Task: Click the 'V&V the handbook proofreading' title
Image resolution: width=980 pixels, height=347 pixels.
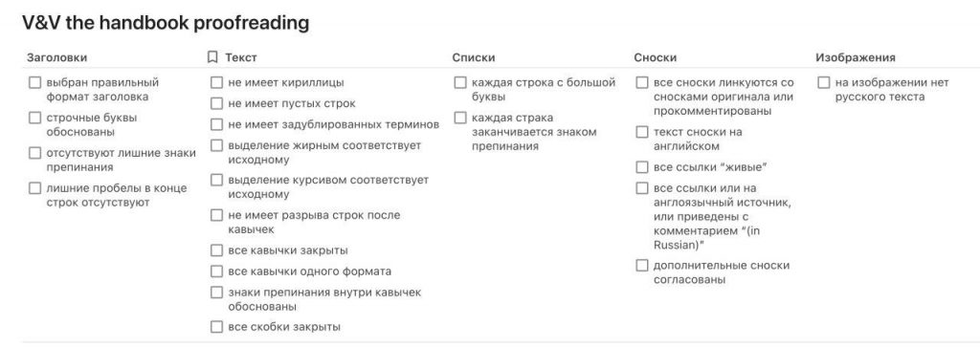Action: pyautogui.click(x=166, y=23)
